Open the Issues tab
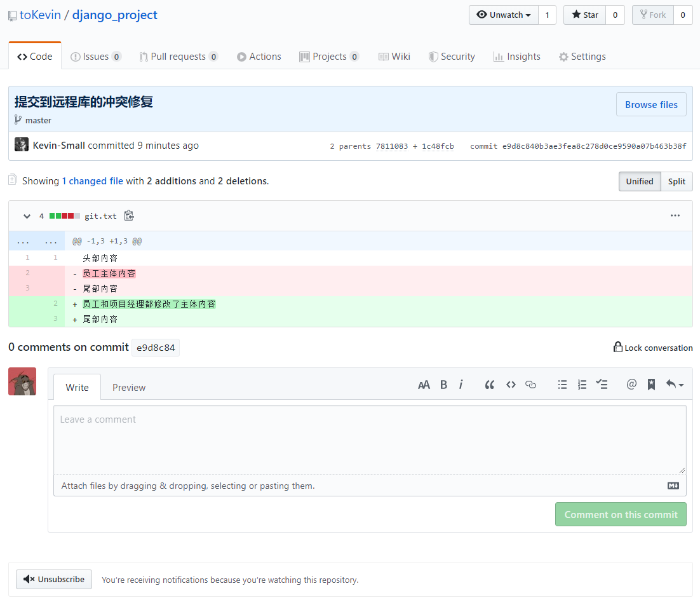 click(x=95, y=57)
